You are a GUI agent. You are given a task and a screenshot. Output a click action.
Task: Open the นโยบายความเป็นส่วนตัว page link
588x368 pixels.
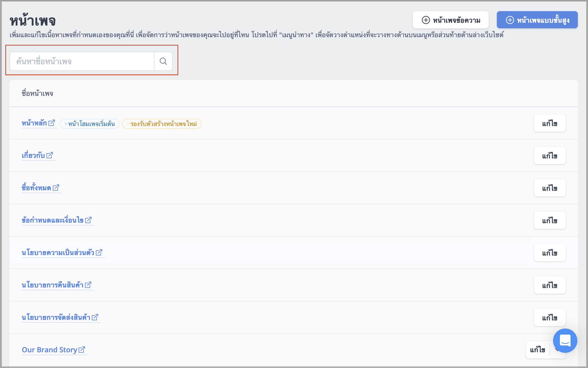(58, 253)
